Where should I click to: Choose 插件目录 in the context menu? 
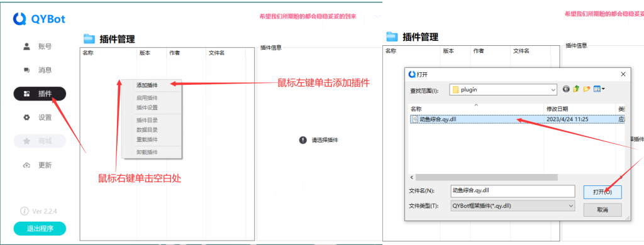[147, 120]
